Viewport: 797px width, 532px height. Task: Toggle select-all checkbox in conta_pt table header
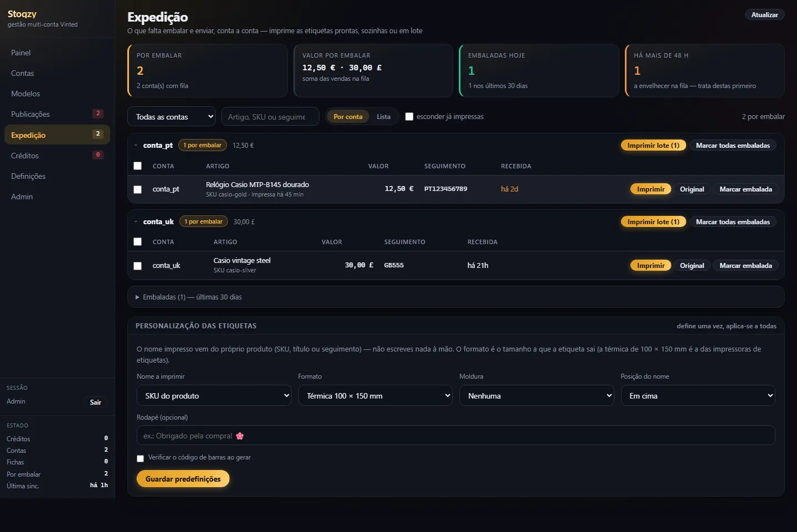point(138,166)
